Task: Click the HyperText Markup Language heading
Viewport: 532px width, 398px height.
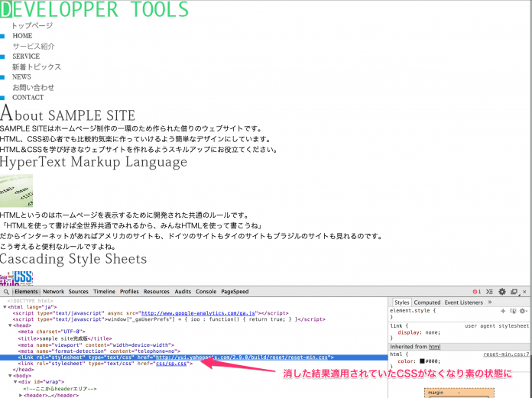Action: coord(93,162)
